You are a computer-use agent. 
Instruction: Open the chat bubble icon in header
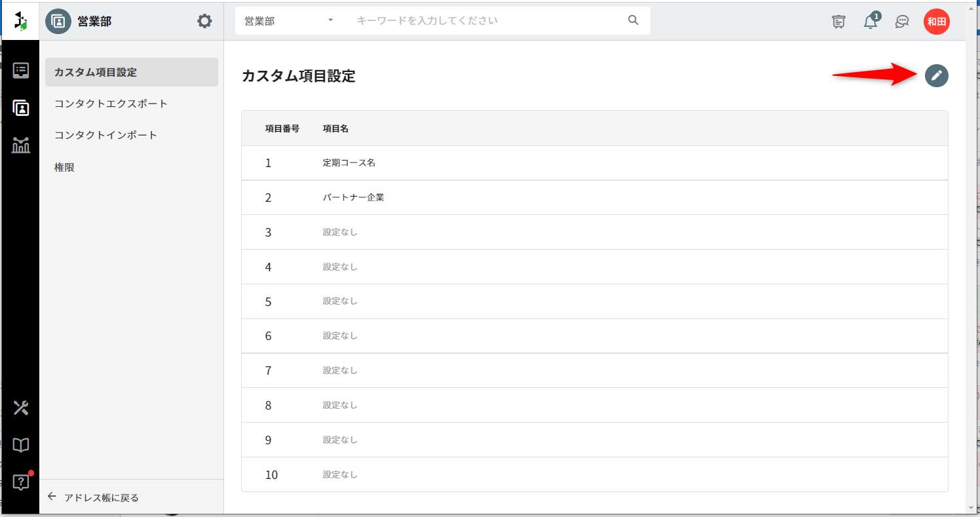[x=902, y=22]
